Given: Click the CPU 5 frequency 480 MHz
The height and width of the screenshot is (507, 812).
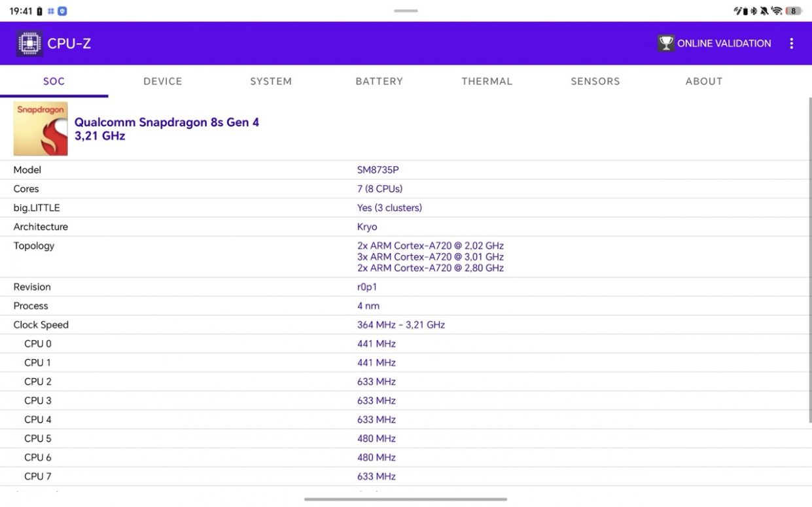Looking at the screenshot, I should 377,439.
